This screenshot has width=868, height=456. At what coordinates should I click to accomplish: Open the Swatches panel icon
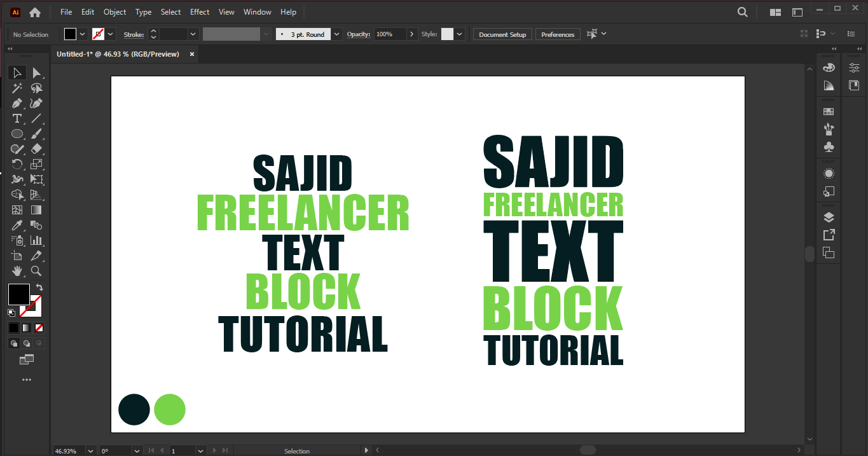(x=829, y=111)
